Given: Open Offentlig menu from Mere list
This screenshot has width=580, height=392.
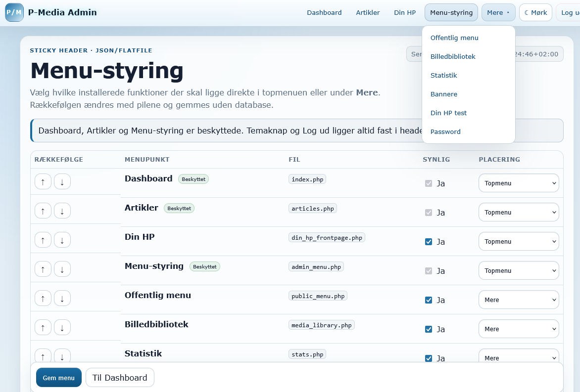Looking at the screenshot, I should click(454, 38).
